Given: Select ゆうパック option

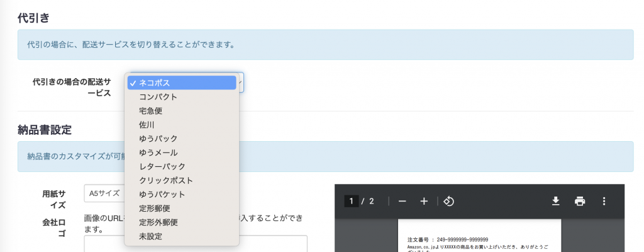Looking at the screenshot, I should [182, 139].
